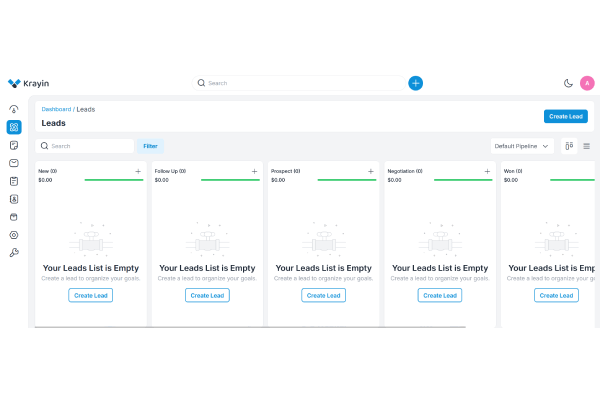Toggle dark mode with the moon icon
This screenshot has height=400, width=600.
(x=568, y=83)
